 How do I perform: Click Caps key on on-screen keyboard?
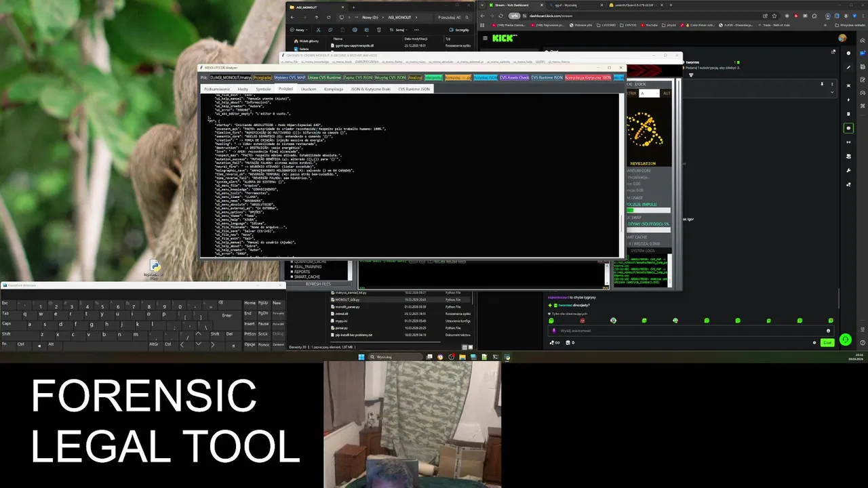14,325
